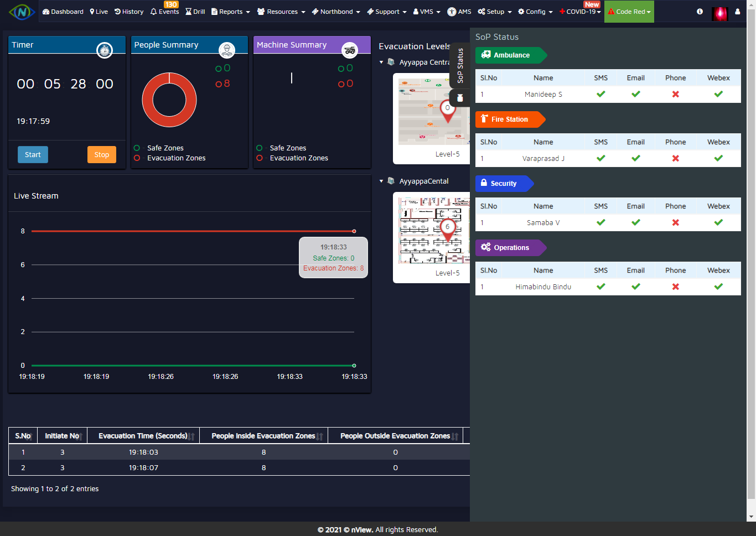Click map marker showing 6
The width and height of the screenshot is (756, 536).
pyautogui.click(x=448, y=230)
